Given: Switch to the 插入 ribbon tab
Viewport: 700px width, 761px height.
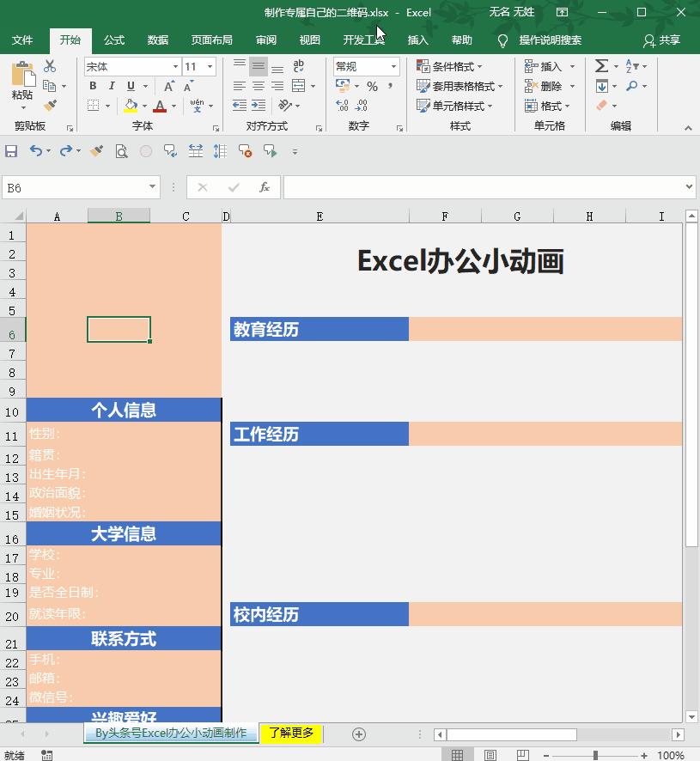Looking at the screenshot, I should pos(417,40).
